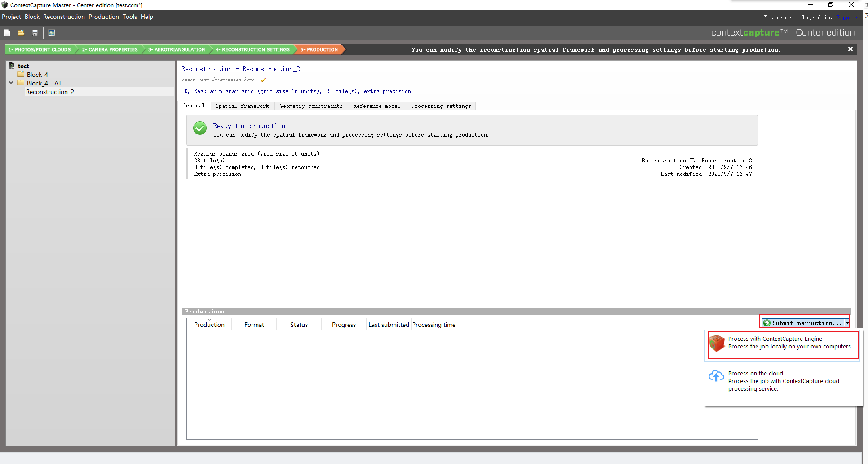Viewport: 868px width, 464px height.
Task: Create a new project with the blank page icon
Action: [7, 32]
